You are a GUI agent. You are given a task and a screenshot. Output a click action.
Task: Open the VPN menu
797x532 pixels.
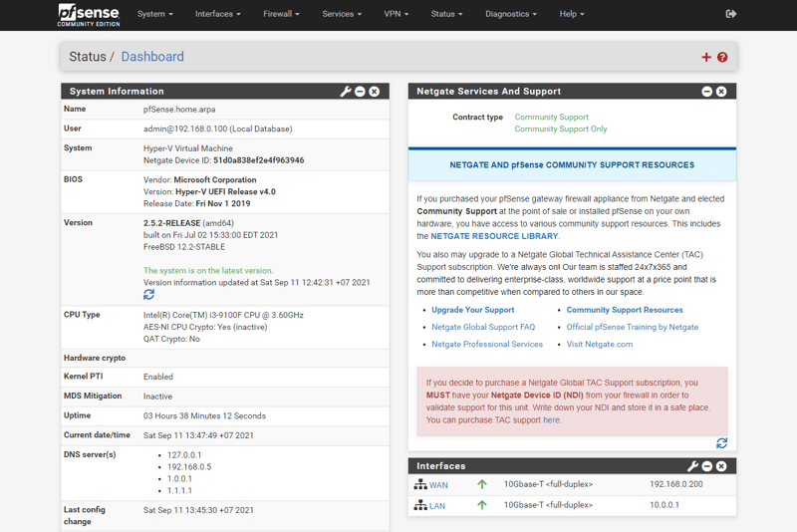396,14
